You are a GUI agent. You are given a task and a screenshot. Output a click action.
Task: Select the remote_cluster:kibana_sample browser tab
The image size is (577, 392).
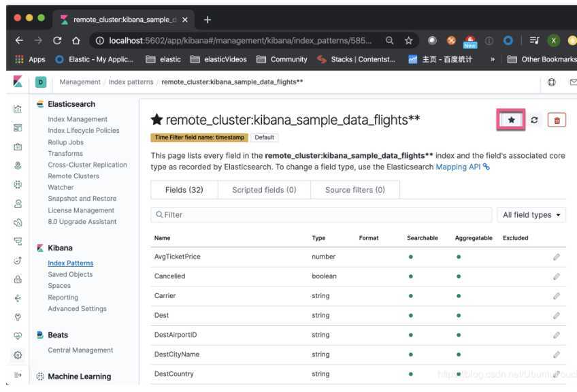pyautogui.click(x=125, y=20)
